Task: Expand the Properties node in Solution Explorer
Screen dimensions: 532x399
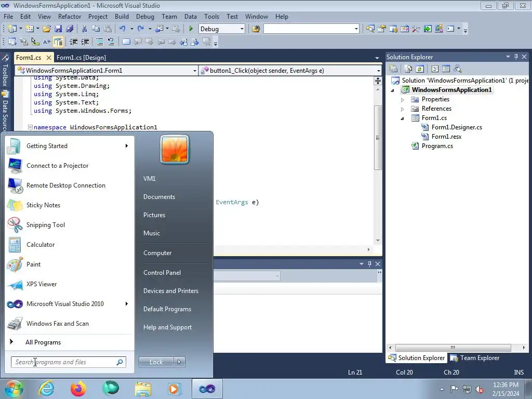Action: tap(403, 100)
